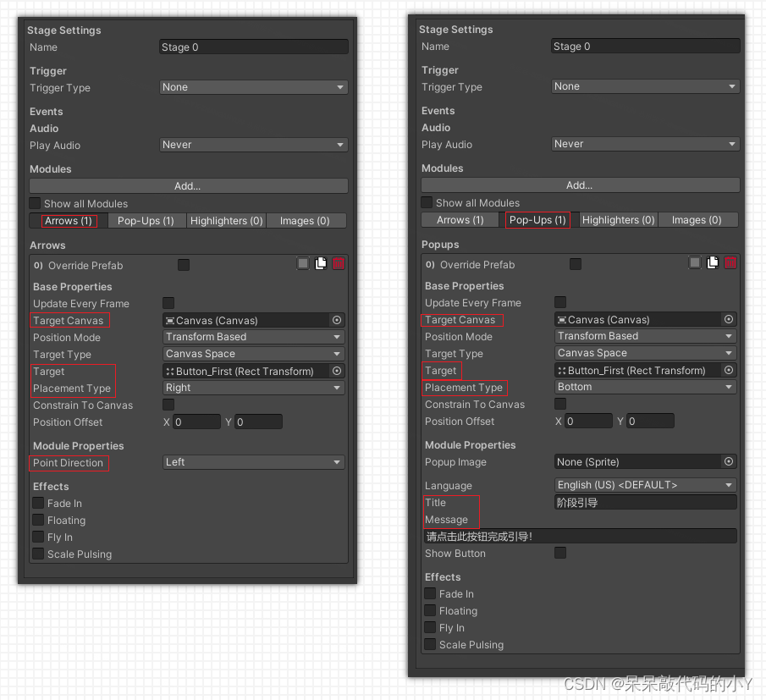Select Images (0) tab in right panel

[697, 220]
